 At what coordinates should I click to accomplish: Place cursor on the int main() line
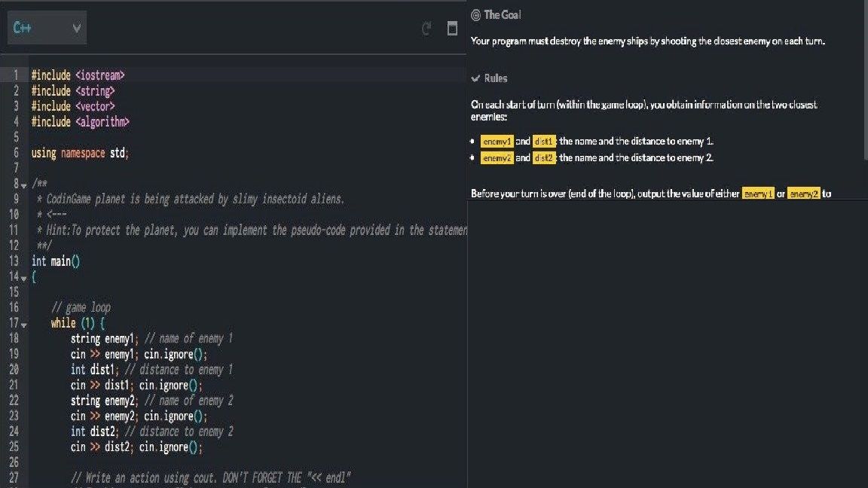56,261
